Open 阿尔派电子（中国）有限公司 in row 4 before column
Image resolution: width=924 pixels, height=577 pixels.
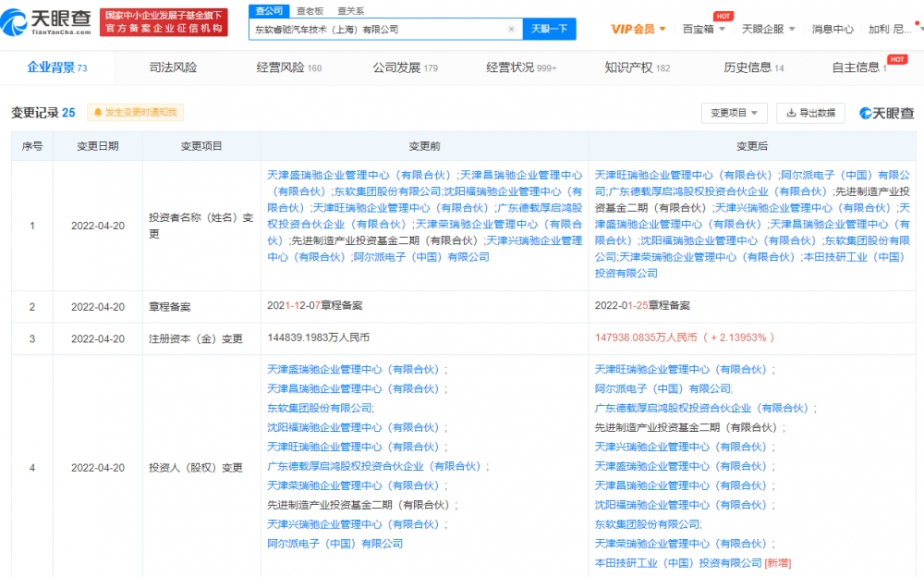tap(334, 544)
